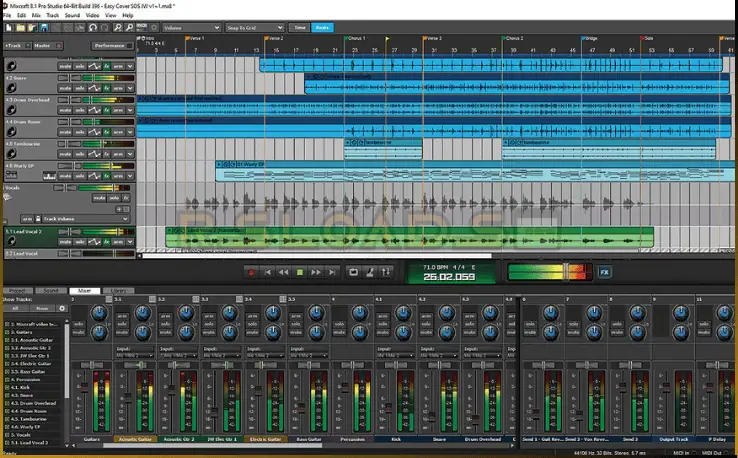This screenshot has width=738, height=458.
Task: Switch the timeline to Time mode
Action: pos(300,28)
